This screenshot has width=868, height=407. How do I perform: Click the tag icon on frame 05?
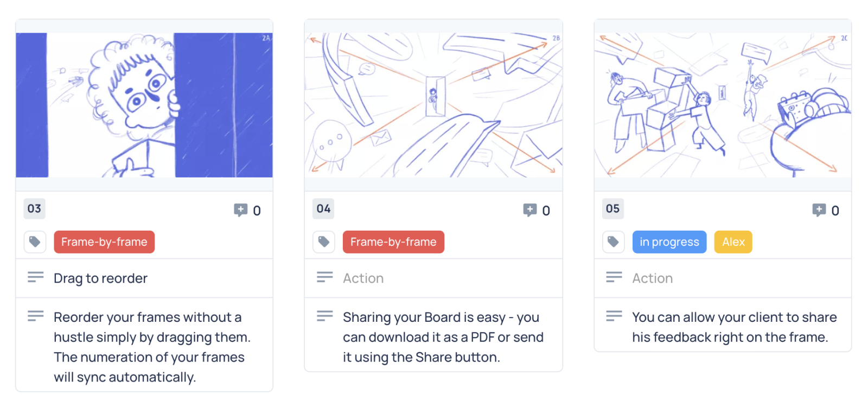(613, 242)
